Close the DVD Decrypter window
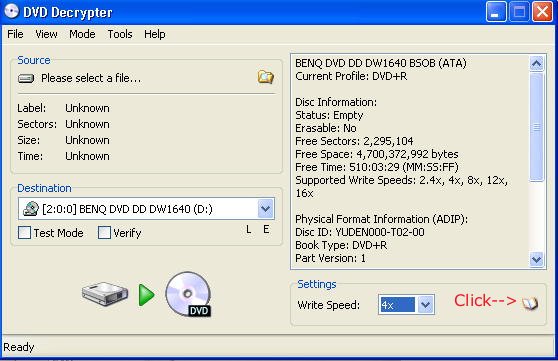This screenshot has width=558, height=361. [542, 12]
